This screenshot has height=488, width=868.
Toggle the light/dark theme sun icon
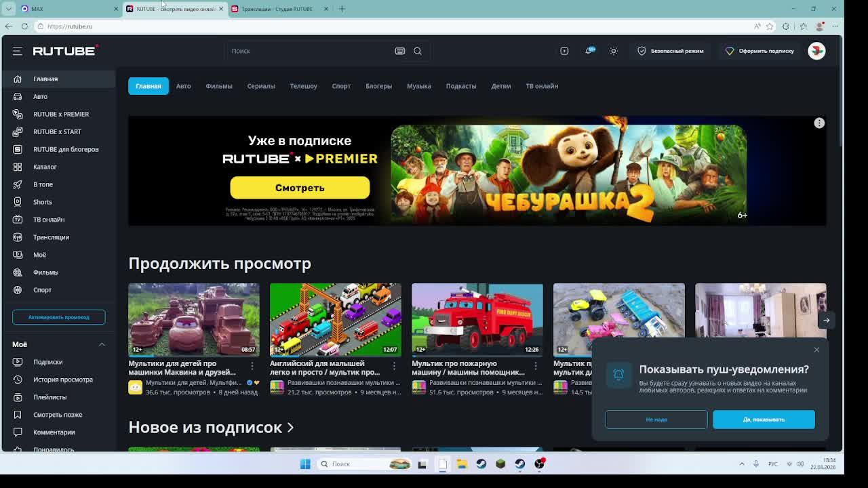[613, 51]
